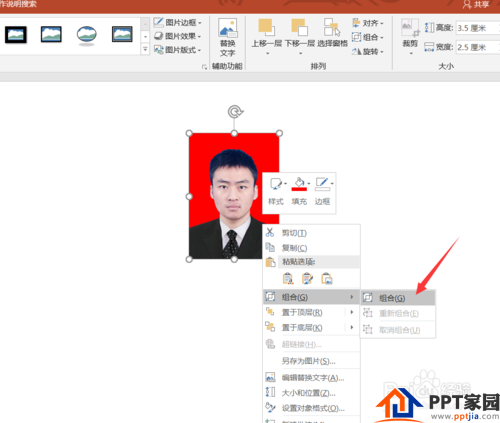Choose 剪切(T) from context menu
The height and width of the screenshot is (423, 500).
tap(311, 233)
